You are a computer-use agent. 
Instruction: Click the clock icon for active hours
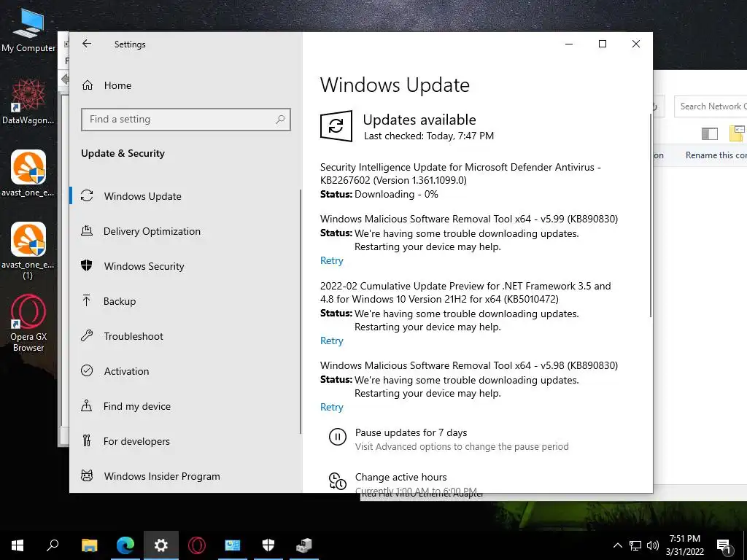tap(338, 481)
